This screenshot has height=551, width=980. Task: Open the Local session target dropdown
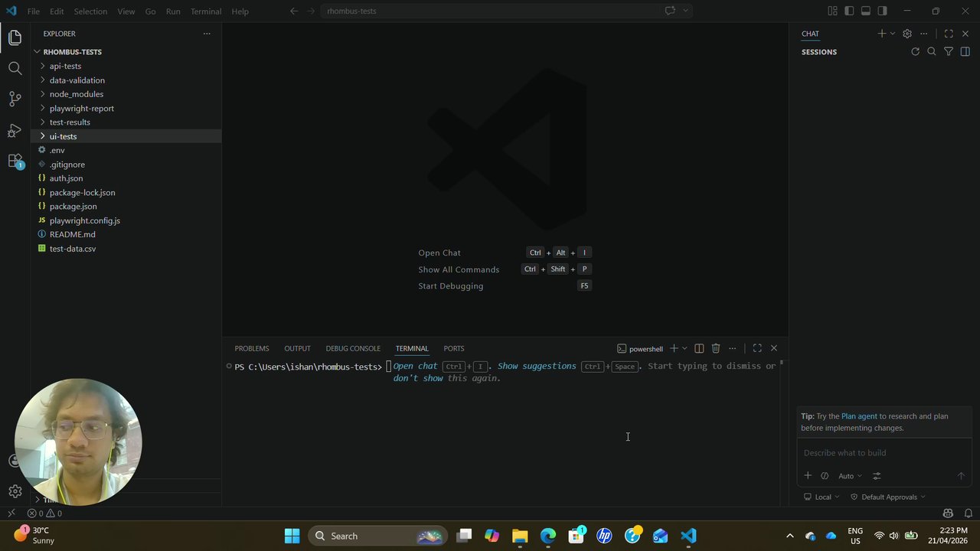pyautogui.click(x=822, y=497)
